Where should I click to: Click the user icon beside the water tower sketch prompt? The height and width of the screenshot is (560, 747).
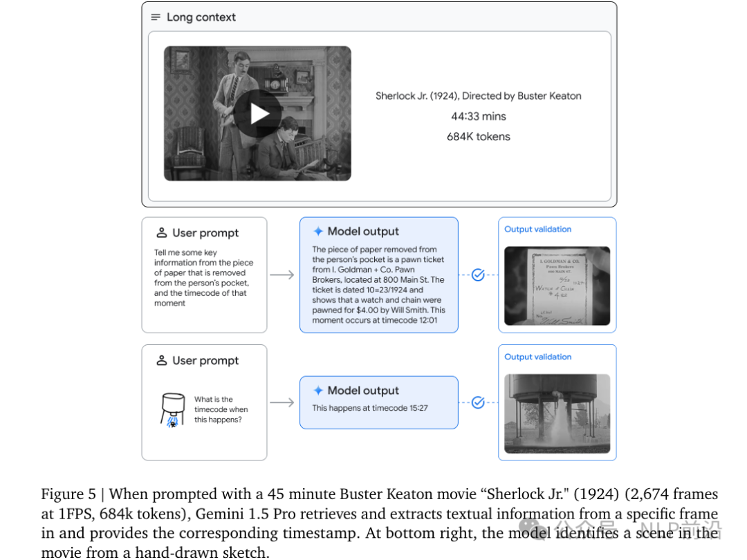tap(161, 360)
